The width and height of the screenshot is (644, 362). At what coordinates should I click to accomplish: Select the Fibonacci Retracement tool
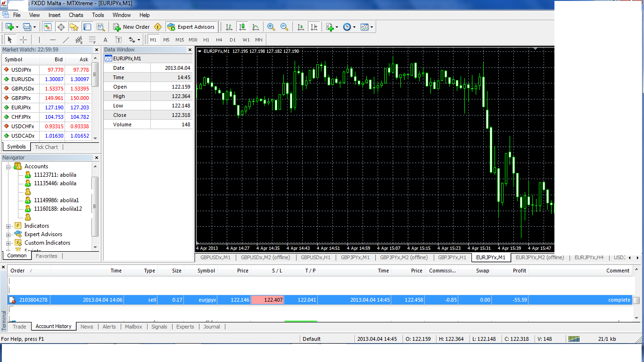[x=92, y=40]
